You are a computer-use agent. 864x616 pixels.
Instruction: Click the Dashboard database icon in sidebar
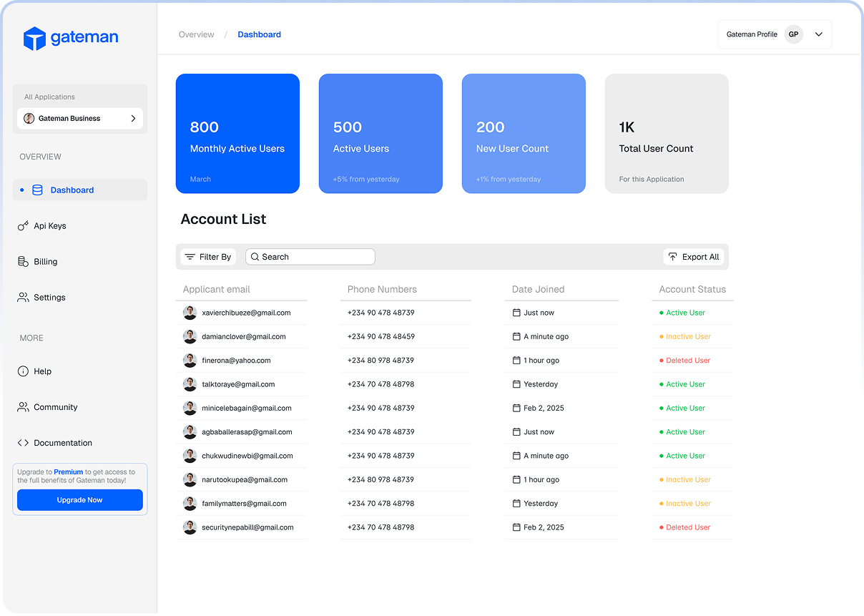tap(37, 190)
